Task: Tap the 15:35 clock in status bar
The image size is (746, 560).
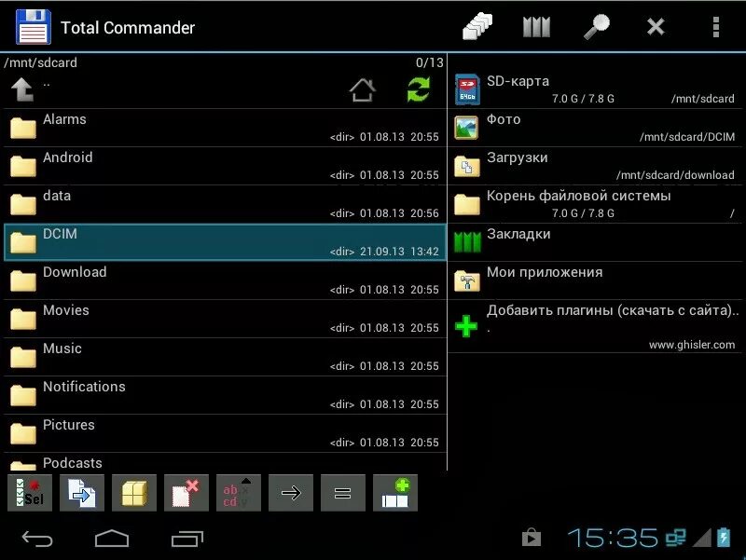Action: tap(613, 538)
